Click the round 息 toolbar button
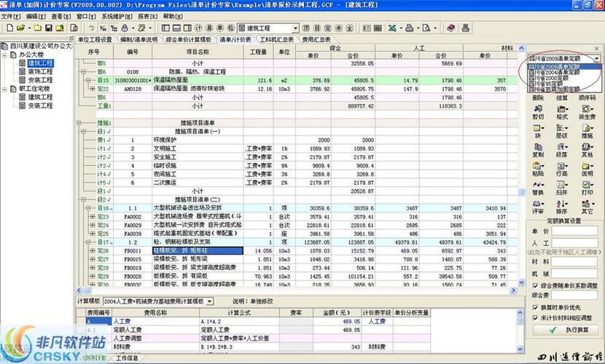Viewport: 605px width, 364px height. (x=209, y=28)
